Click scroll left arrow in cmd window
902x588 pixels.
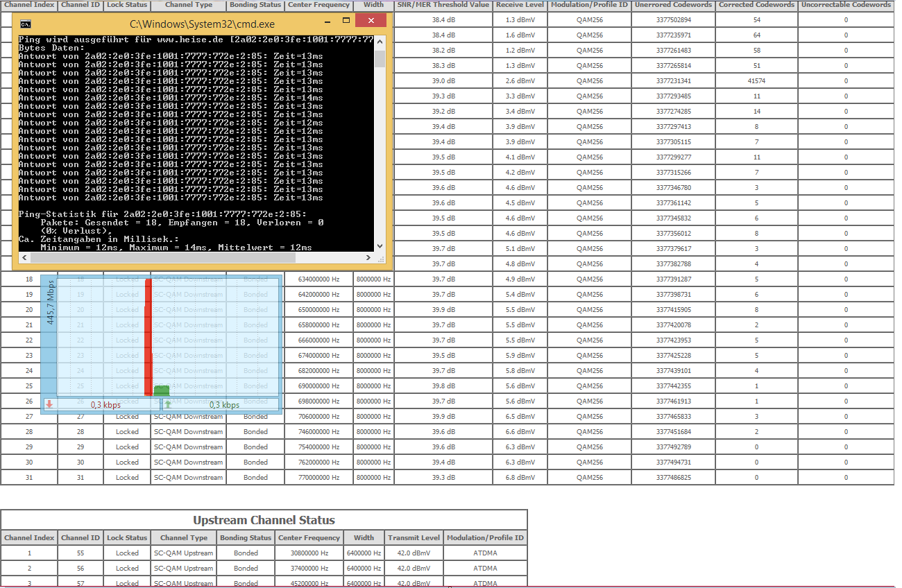pyautogui.click(x=23, y=258)
